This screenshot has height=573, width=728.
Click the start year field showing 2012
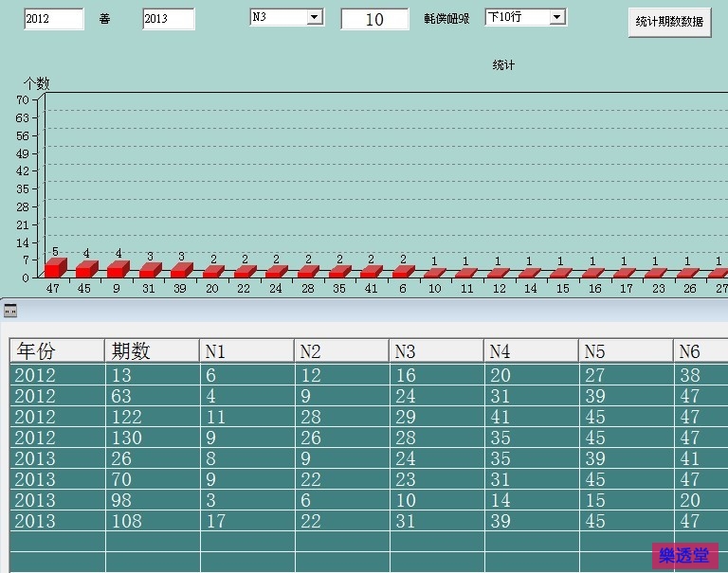53,19
